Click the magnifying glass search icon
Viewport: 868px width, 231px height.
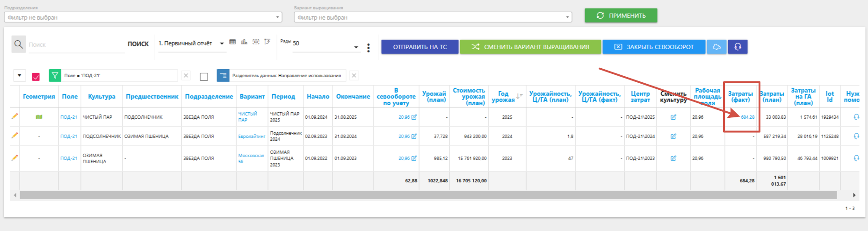(19, 44)
